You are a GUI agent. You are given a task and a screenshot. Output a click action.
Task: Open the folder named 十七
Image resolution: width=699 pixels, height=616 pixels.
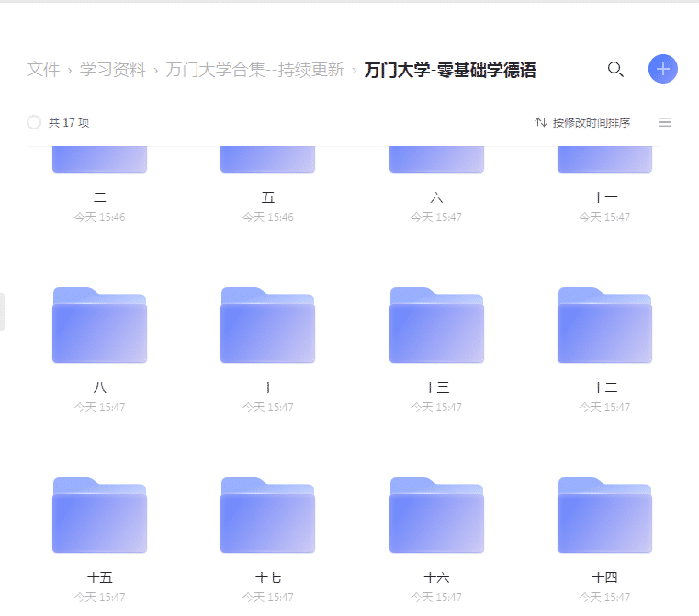click(x=267, y=516)
